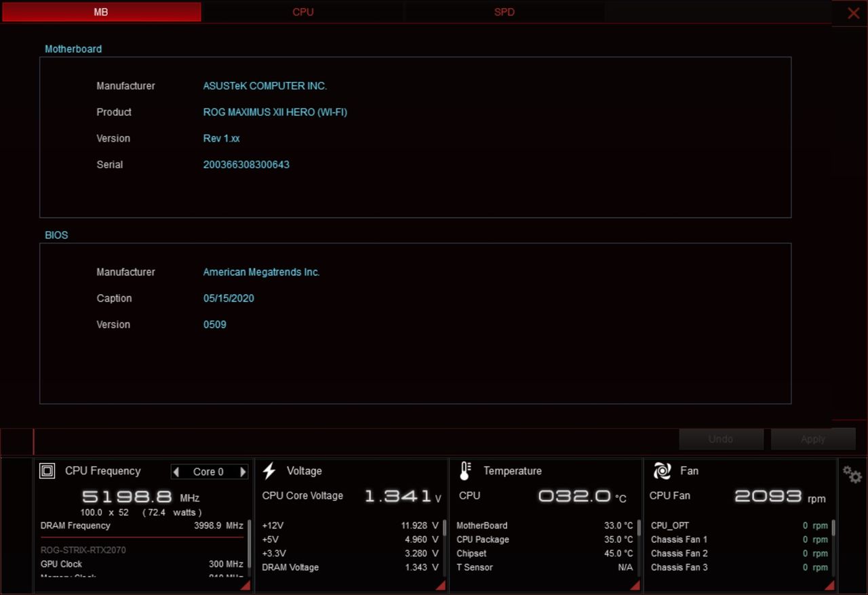Expand the CPU Frequency panel corner triangle
Viewport: 868px width, 595px height.
click(x=245, y=586)
